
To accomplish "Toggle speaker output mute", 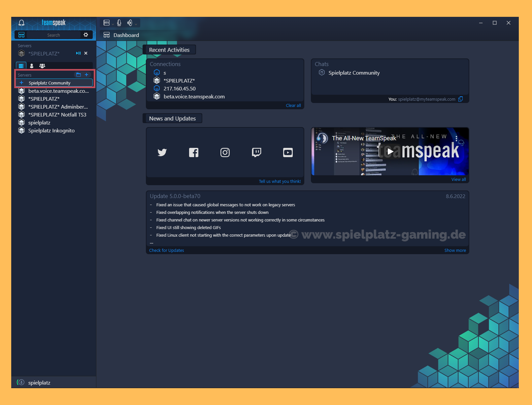I will point(130,23).
